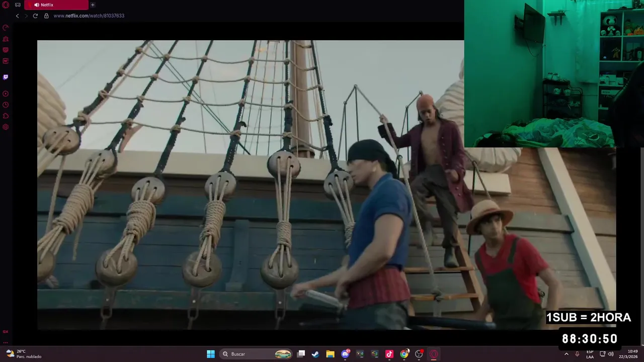Open OBS Studio from the taskbar

tap(419, 354)
